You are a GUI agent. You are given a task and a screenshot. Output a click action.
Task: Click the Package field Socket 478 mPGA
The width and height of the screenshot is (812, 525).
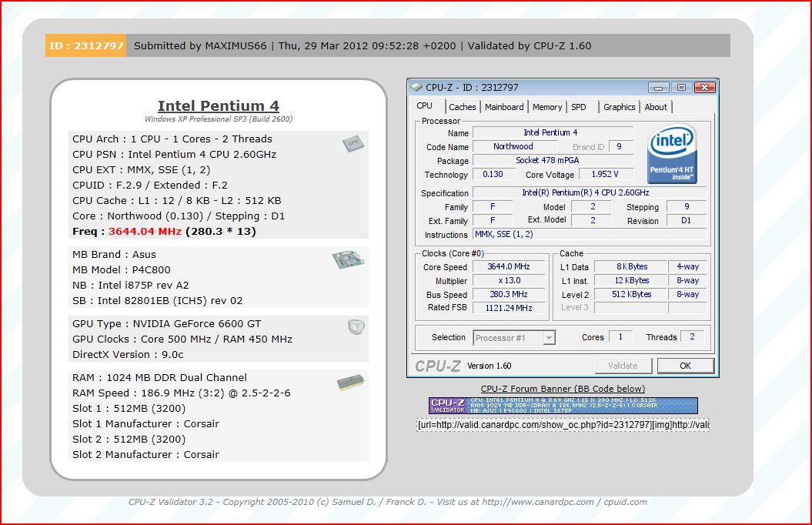click(552, 161)
